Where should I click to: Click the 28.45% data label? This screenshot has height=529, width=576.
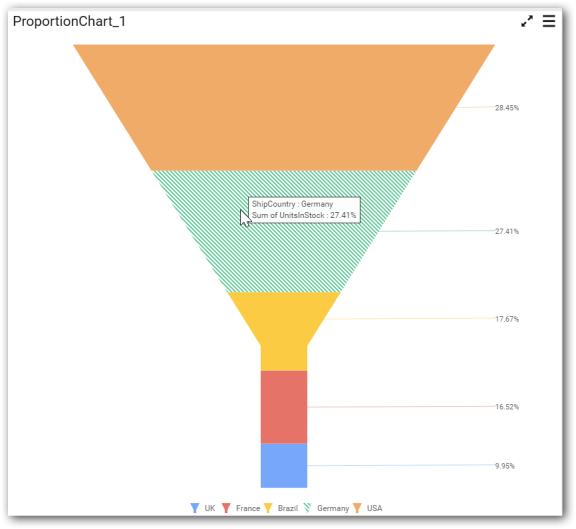(x=507, y=108)
